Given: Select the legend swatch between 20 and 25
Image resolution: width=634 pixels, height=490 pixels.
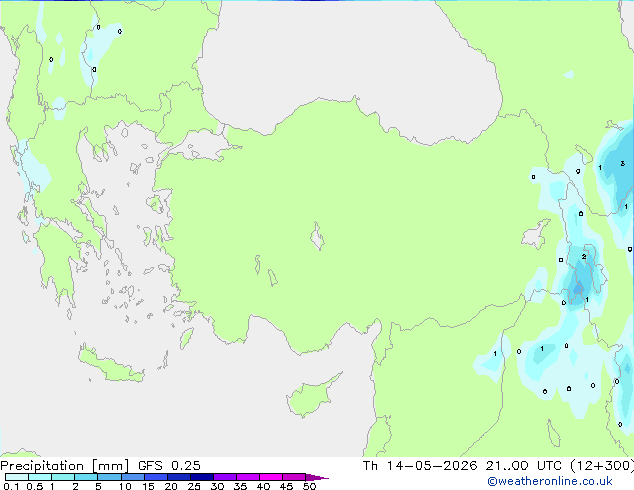Looking at the screenshot, I should pyautogui.click(x=179, y=477).
